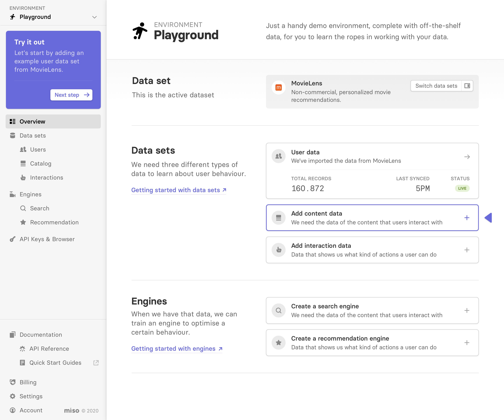Click the Search magnifier icon in sidebar
Screen dimensions: 504x420
[x=23, y=208]
